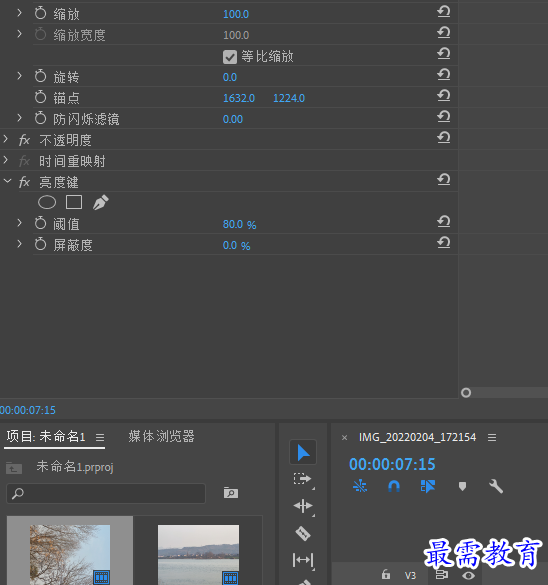Close the IMG_20220204_172154 sequence tab
548x585 pixels.
pyautogui.click(x=345, y=438)
